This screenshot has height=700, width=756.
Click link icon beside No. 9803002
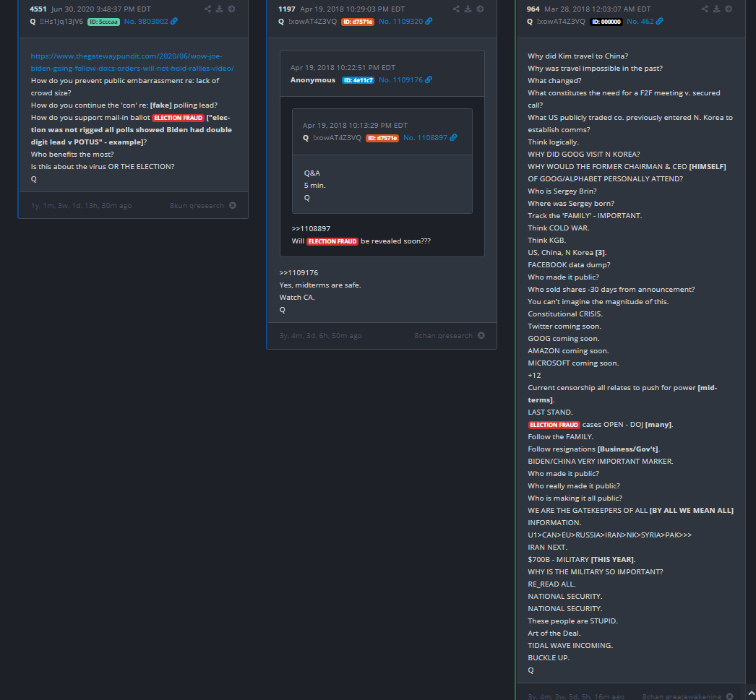(174, 21)
